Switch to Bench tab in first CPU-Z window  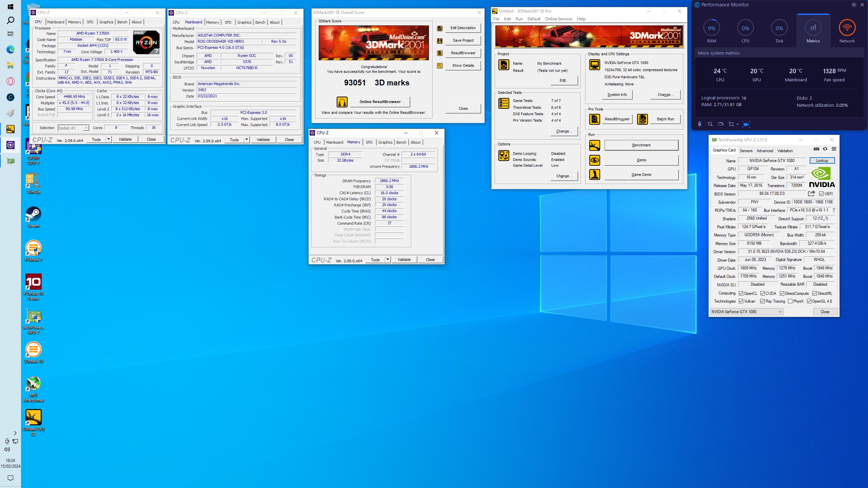click(122, 22)
